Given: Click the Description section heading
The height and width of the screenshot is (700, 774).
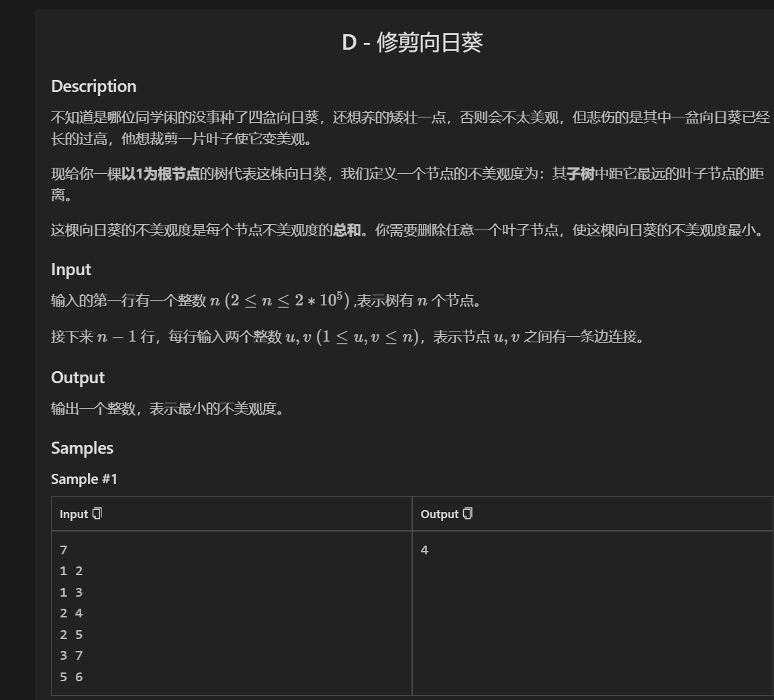Looking at the screenshot, I should click(x=93, y=86).
